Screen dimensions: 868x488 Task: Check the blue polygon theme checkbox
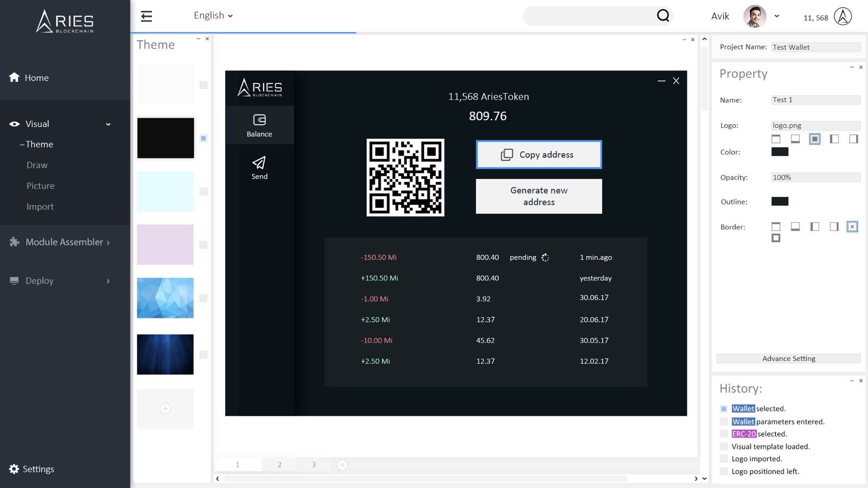[203, 298]
